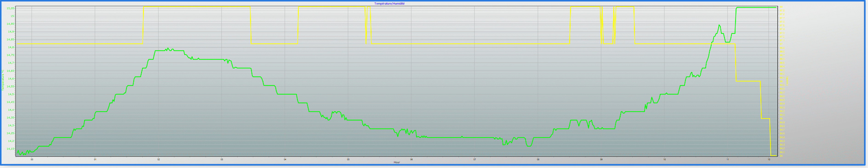Click temperature axis label "14,45"

[x=11, y=102]
